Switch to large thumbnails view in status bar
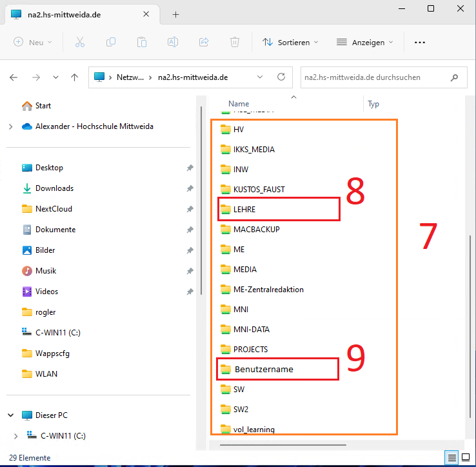Screen dimensions: 476x467 [x=465, y=457]
